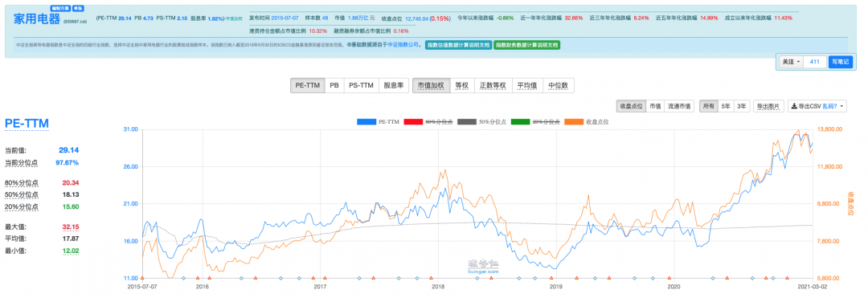Select the 所有 time range

[708, 106]
